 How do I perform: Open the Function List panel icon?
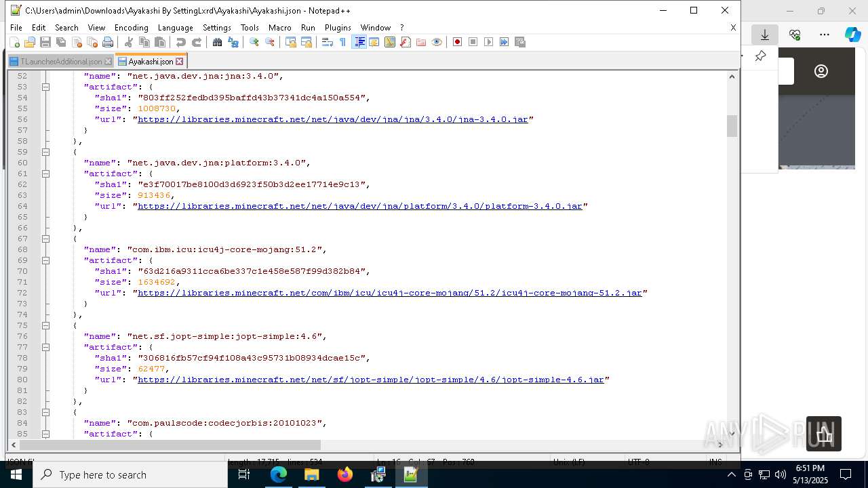pos(406,42)
